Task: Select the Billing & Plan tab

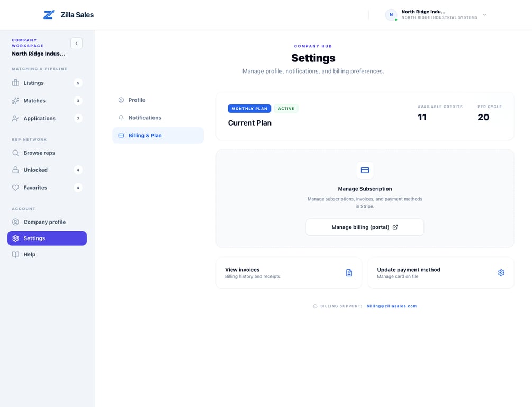Action: (158, 135)
